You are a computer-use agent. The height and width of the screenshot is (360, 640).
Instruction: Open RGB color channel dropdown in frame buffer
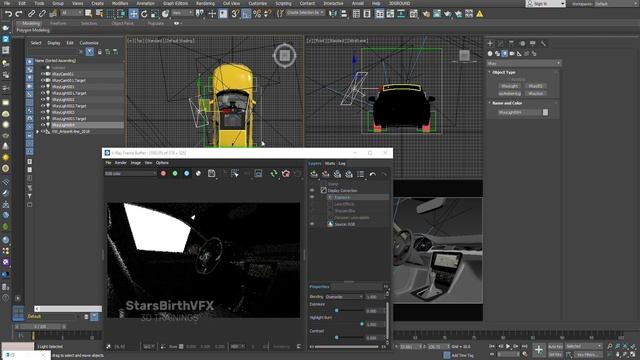pos(131,173)
